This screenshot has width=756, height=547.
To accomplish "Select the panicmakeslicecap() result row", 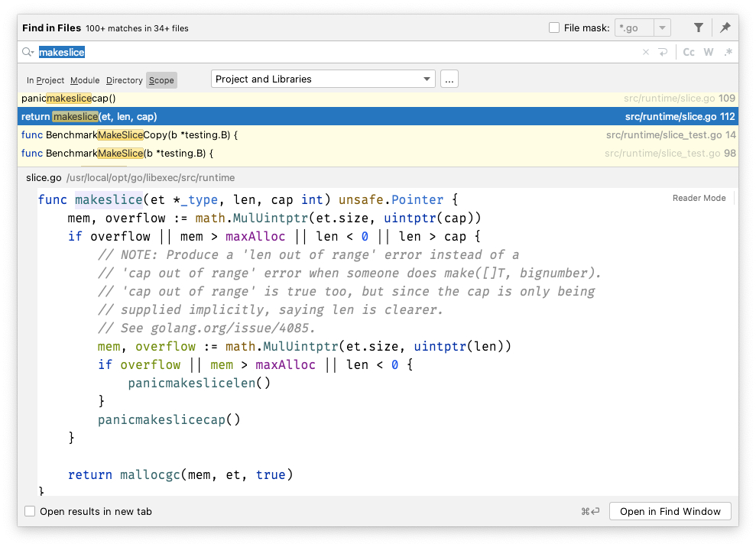I will [x=378, y=99].
